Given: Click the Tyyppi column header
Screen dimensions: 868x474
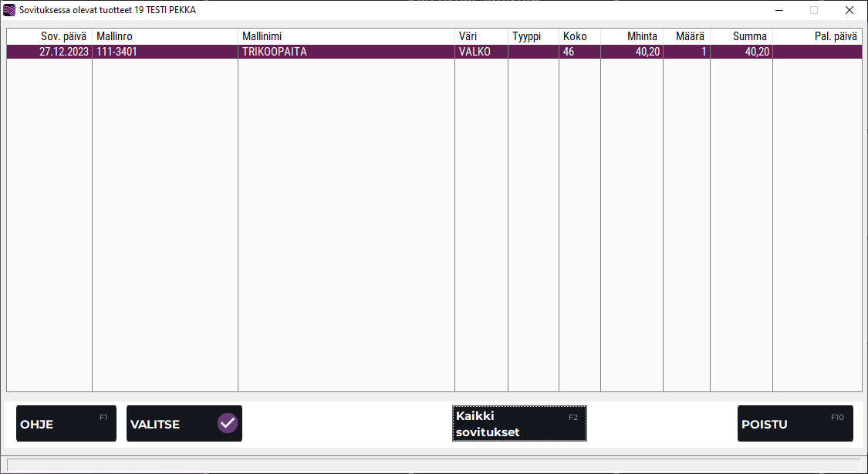Looking at the screenshot, I should [533, 36].
